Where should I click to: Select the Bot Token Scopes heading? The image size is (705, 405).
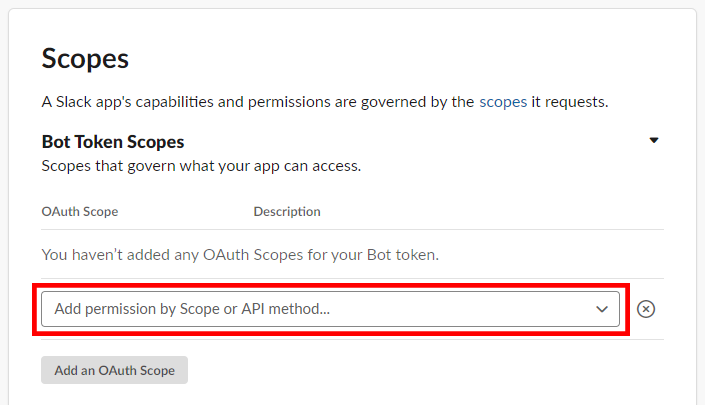click(x=113, y=142)
